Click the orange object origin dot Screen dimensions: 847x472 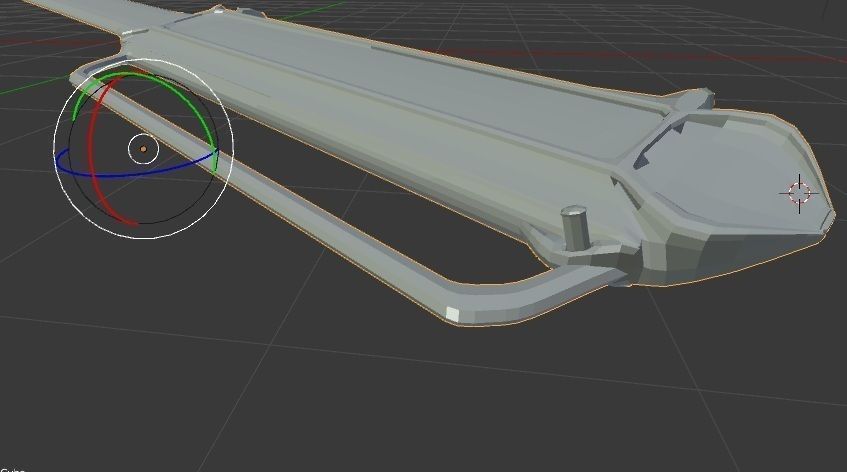[143, 149]
